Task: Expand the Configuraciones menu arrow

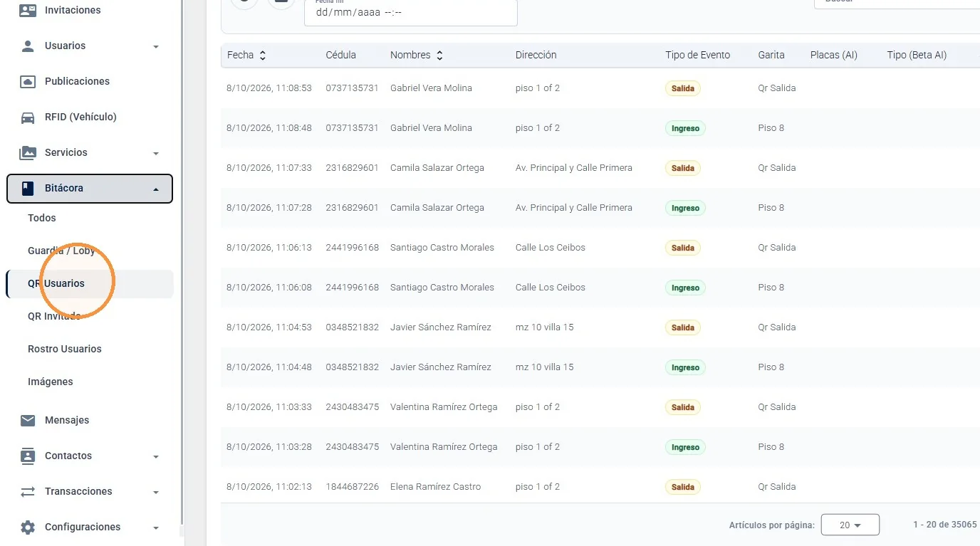Action: (156, 527)
